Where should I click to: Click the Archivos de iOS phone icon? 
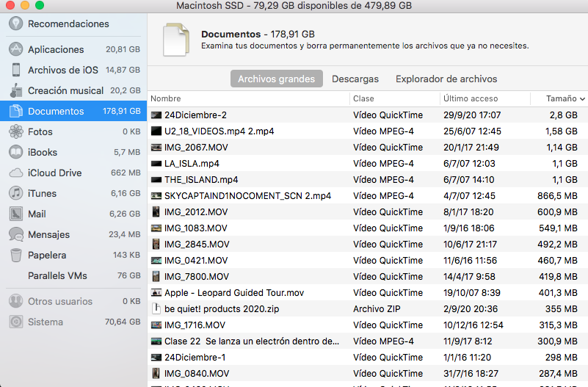coord(15,70)
